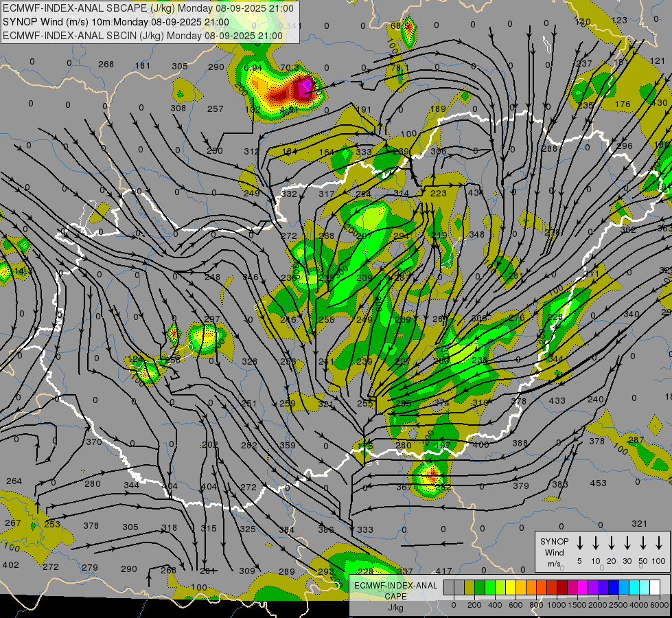Click the map value 264

(x=14, y=481)
